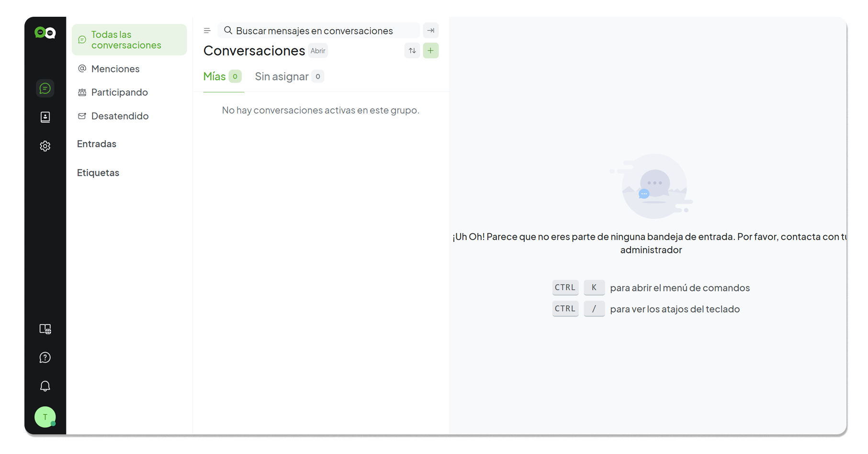Open the conversation sort options

coord(412,51)
